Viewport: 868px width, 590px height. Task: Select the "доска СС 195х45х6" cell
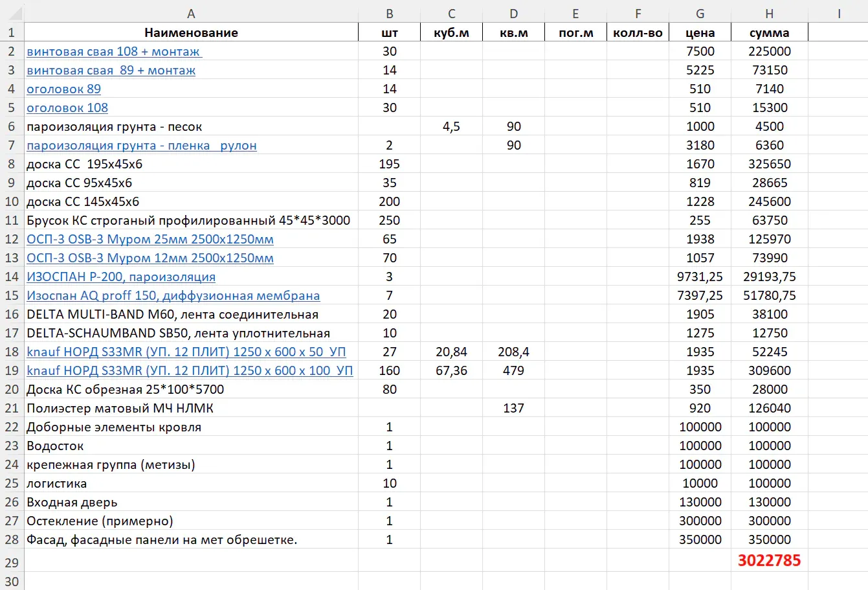click(191, 165)
